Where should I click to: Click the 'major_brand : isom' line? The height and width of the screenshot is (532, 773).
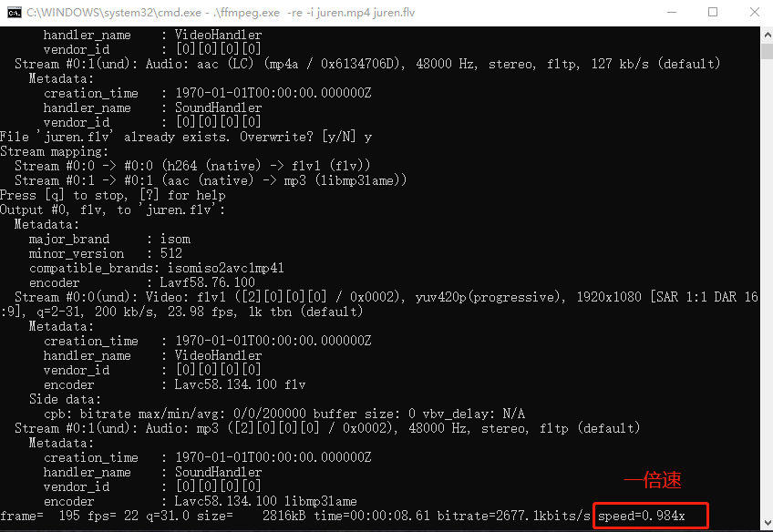coord(109,239)
